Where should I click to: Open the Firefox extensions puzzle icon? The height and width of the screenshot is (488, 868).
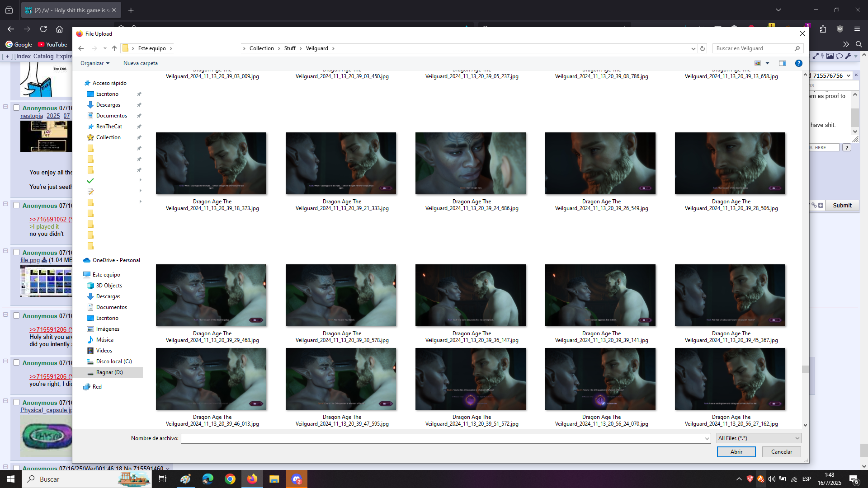[x=823, y=29]
